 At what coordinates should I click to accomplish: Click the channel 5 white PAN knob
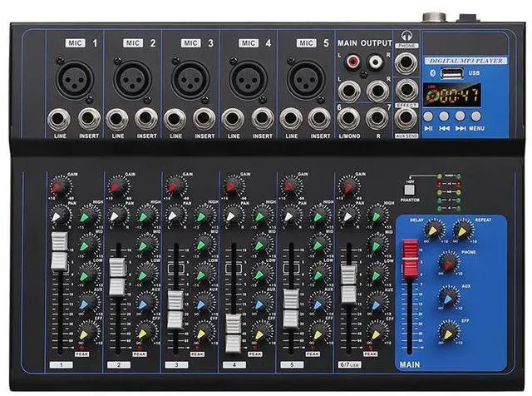pyautogui.click(x=291, y=215)
